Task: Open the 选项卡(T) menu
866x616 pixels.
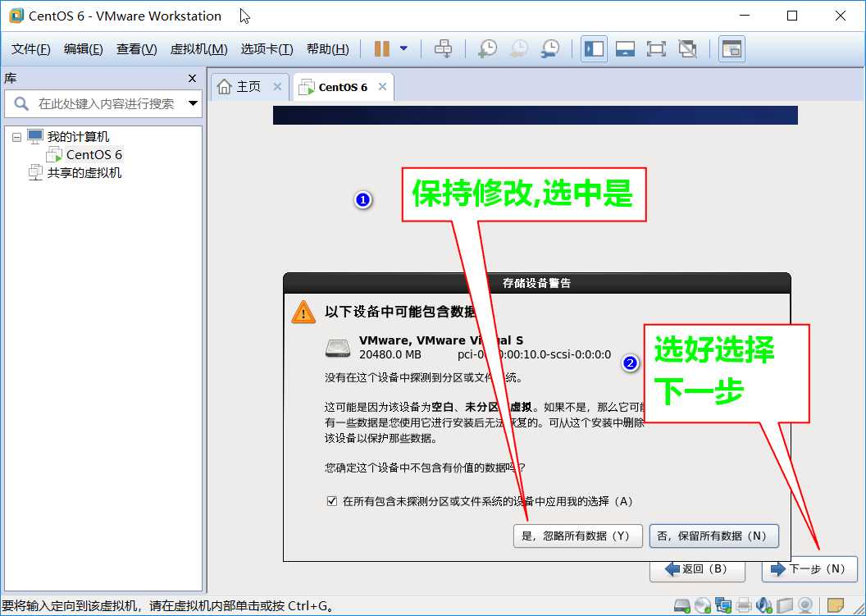Action: coord(267,49)
